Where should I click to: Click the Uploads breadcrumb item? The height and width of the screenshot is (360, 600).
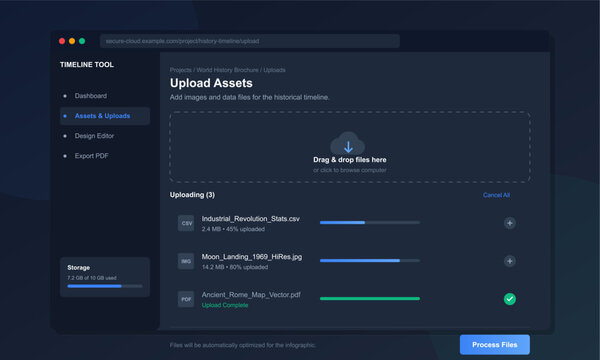pos(274,70)
